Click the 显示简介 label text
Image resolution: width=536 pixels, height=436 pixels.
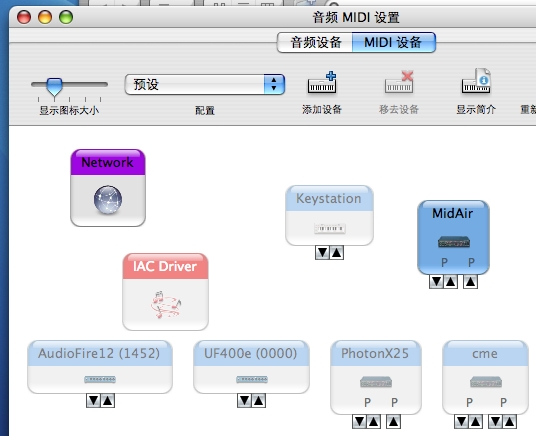click(x=476, y=109)
